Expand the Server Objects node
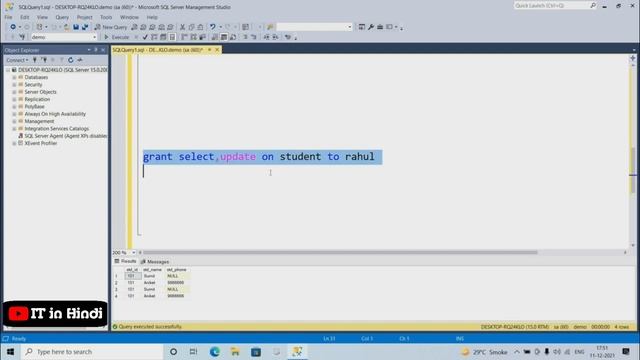 tap(14, 92)
